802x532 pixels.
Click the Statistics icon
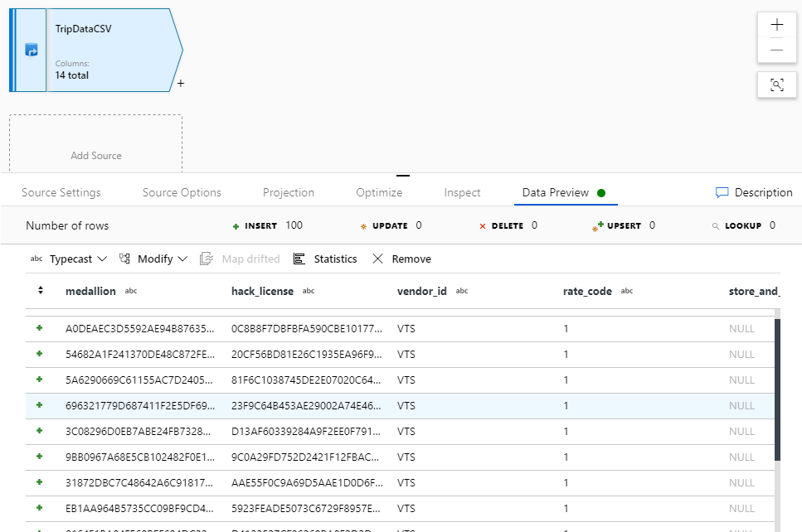pos(299,259)
